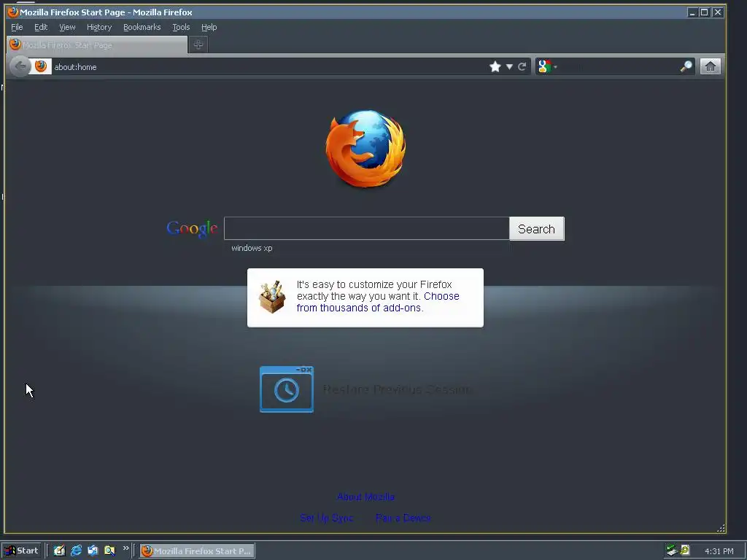Open the Google search engine dropdown

[548, 66]
